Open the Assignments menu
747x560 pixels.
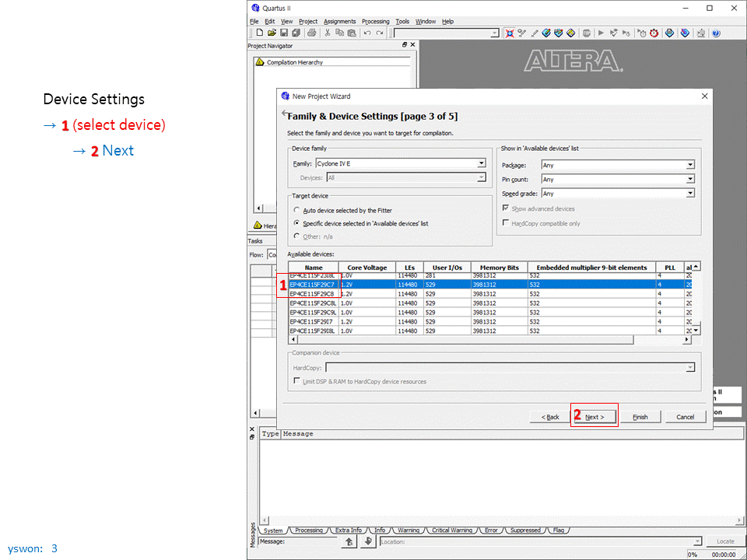click(340, 22)
